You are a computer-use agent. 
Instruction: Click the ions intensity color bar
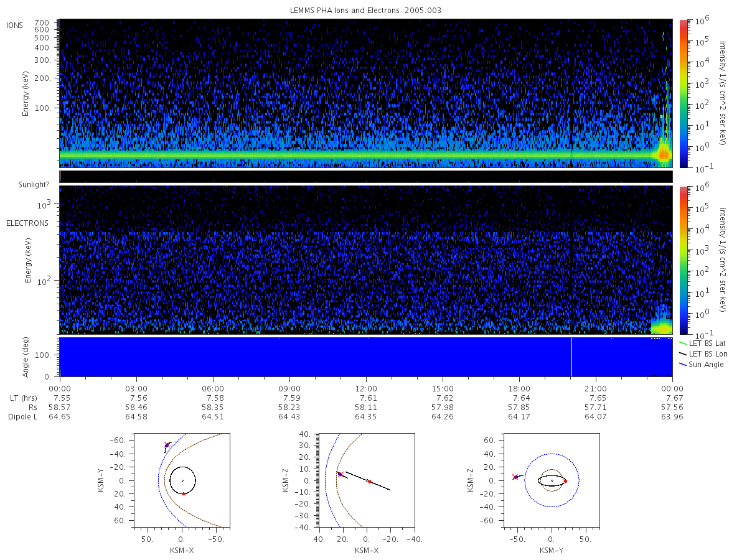pyautogui.click(x=684, y=93)
